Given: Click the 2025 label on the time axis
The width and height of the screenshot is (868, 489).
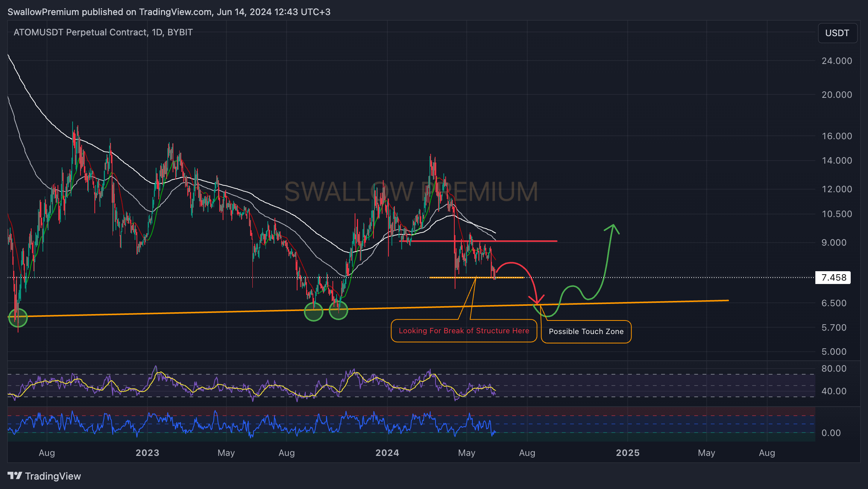Looking at the screenshot, I should pos(628,453).
